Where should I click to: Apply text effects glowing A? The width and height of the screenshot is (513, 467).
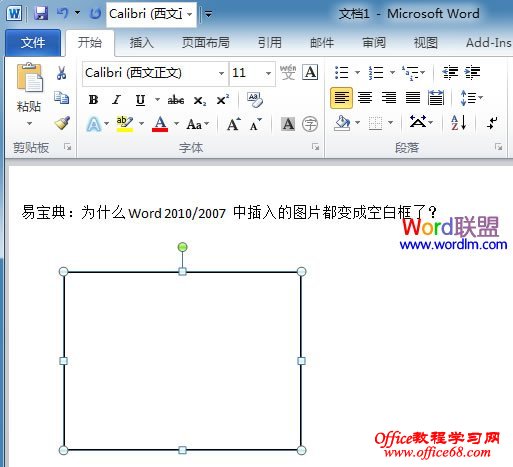(94, 124)
